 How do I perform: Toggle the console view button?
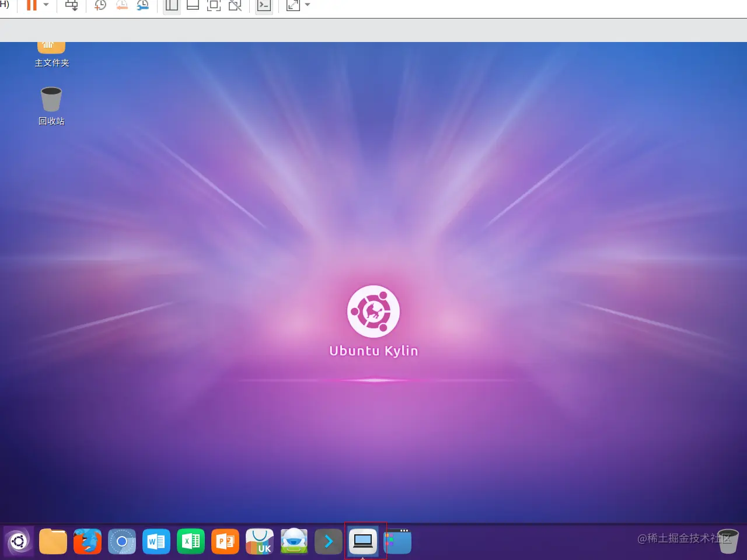coord(264,5)
